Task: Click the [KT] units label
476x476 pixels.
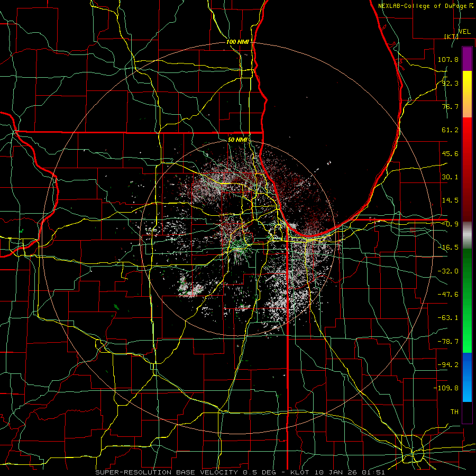Action: pos(451,36)
